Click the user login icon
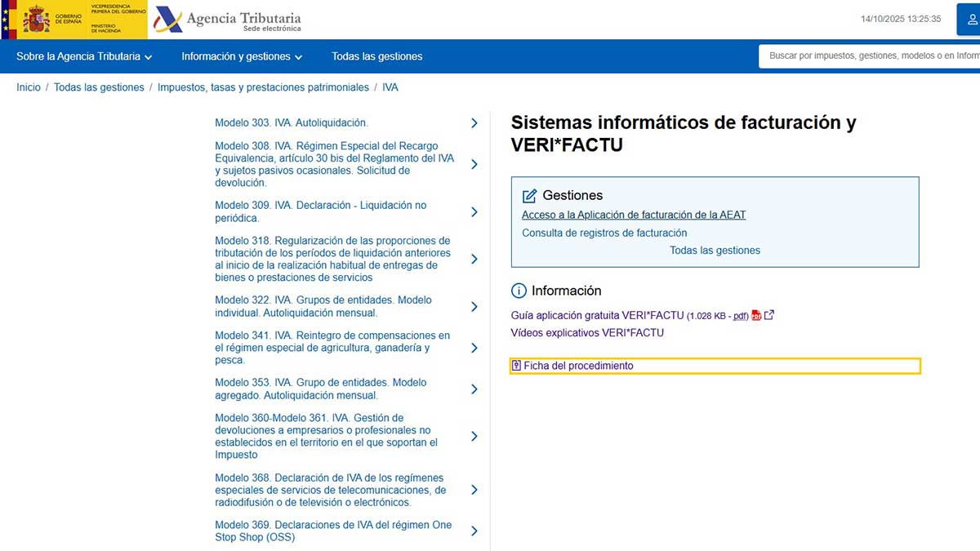The width and height of the screenshot is (980, 551). 970,19
